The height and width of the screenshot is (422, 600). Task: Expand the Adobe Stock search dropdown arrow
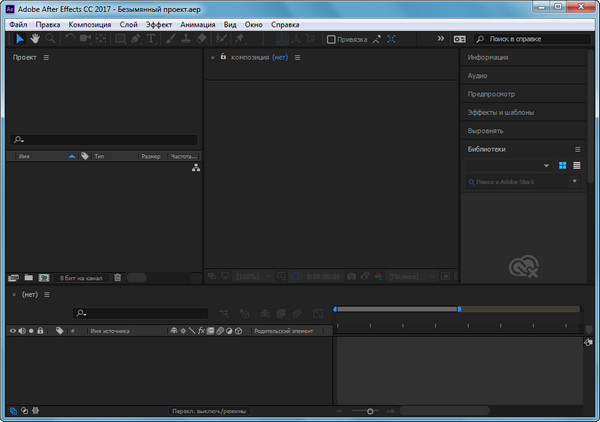575,182
